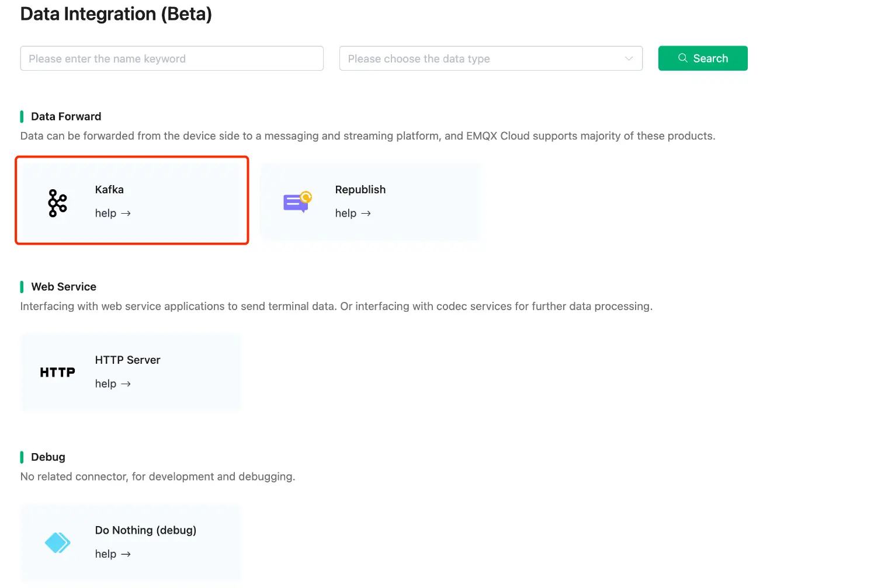This screenshot has width=888, height=588.
Task: Click the Web Service description text
Action: [337, 307]
